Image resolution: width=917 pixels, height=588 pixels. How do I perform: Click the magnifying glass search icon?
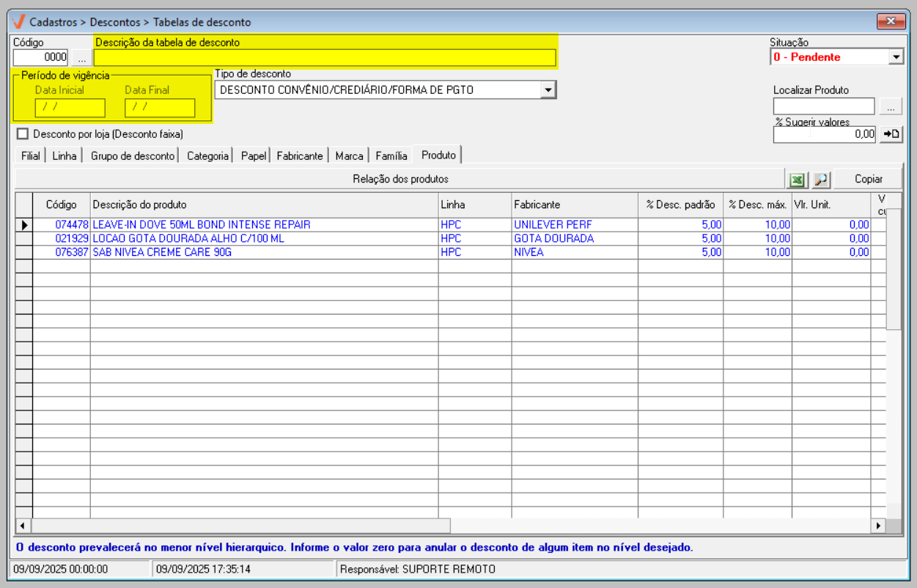(x=820, y=180)
